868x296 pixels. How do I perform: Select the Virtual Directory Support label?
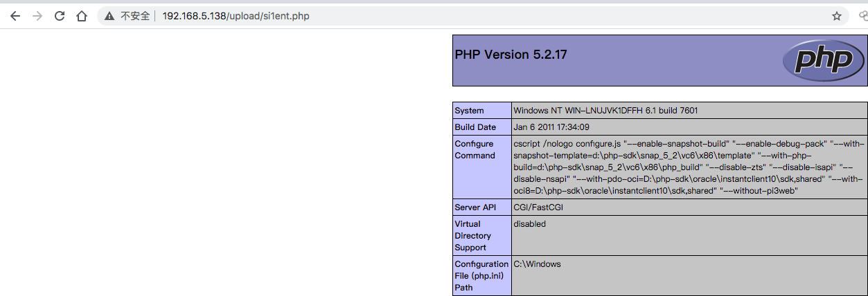[473, 236]
